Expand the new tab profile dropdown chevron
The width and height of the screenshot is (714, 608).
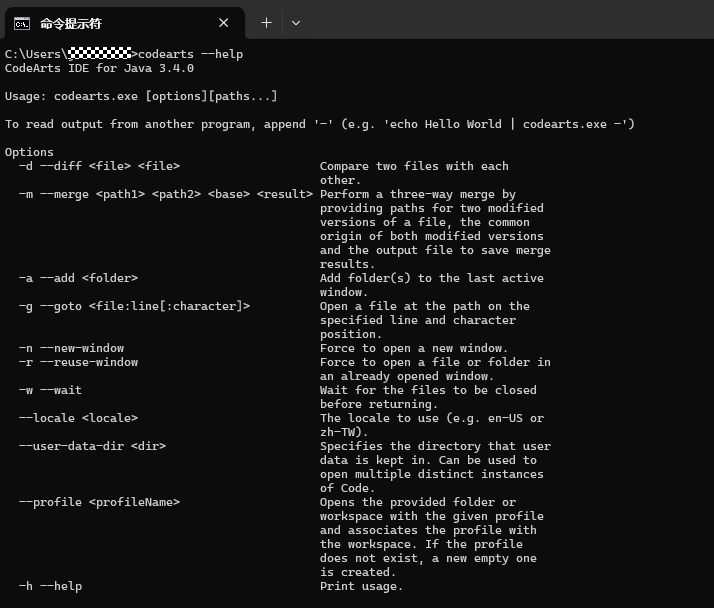(x=296, y=23)
